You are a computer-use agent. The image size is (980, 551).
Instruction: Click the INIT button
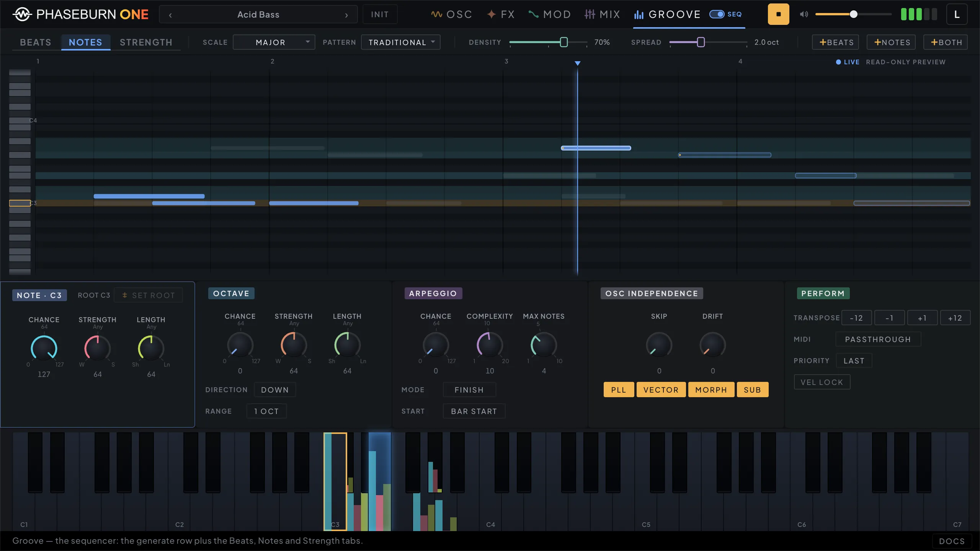380,15
